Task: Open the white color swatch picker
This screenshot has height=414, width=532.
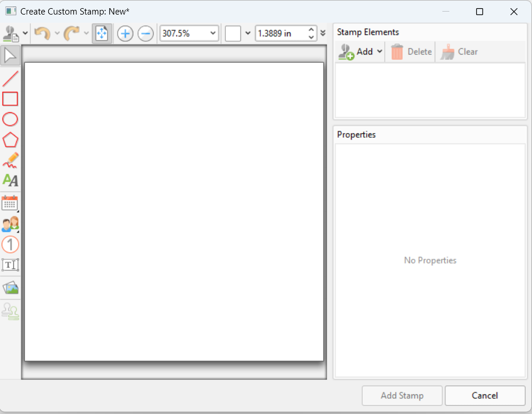Action: tap(233, 34)
